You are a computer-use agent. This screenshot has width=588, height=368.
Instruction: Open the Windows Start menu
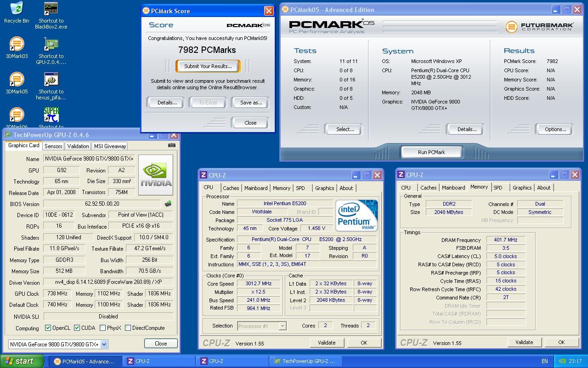tap(22, 361)
